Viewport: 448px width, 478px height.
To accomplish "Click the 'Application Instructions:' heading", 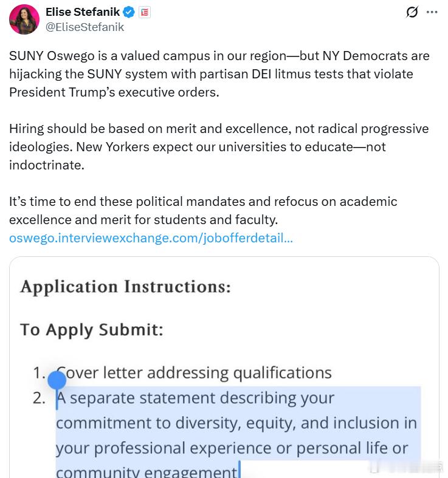I will (125, 287).
